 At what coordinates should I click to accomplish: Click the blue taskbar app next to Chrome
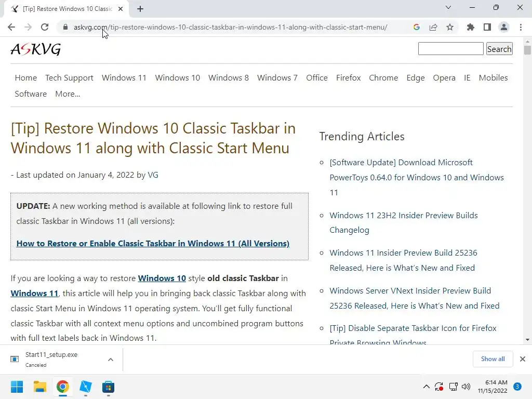[86, 387]
